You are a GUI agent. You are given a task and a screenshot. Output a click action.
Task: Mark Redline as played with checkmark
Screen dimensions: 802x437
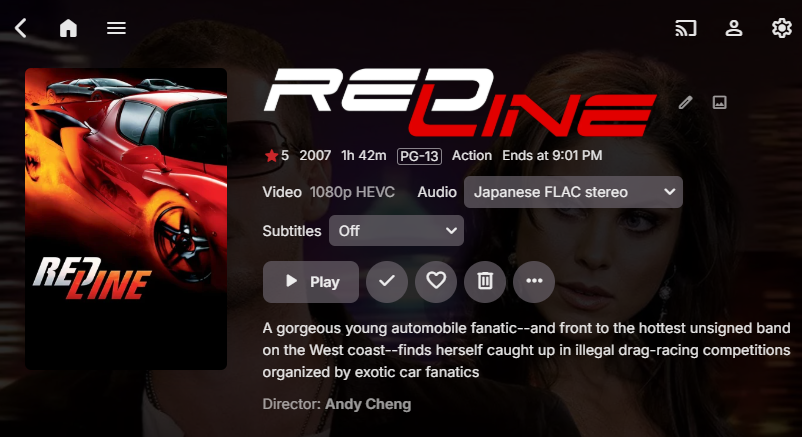387,281
